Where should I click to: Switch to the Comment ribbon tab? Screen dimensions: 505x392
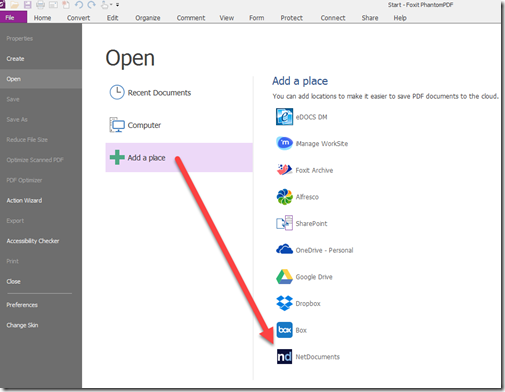(191, 18)
